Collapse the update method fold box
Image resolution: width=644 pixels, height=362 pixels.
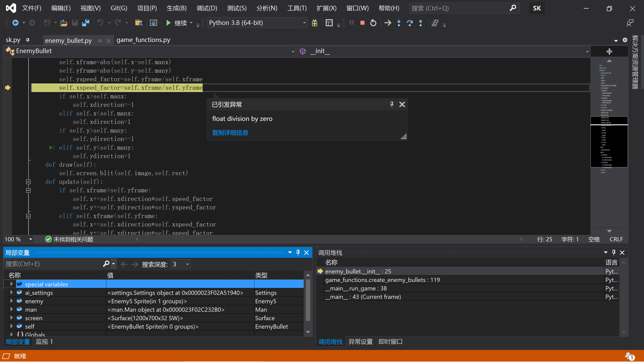(28, 182)
